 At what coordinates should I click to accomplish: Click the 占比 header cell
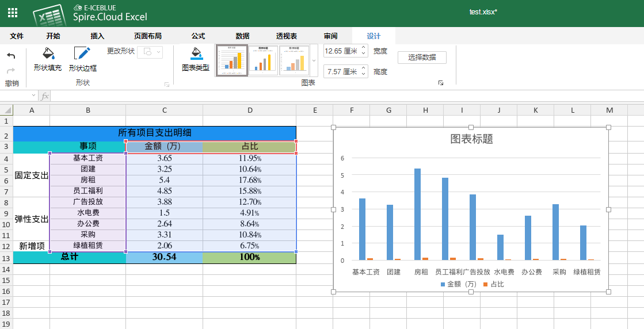pyautogui.click(x=250, y=147)
